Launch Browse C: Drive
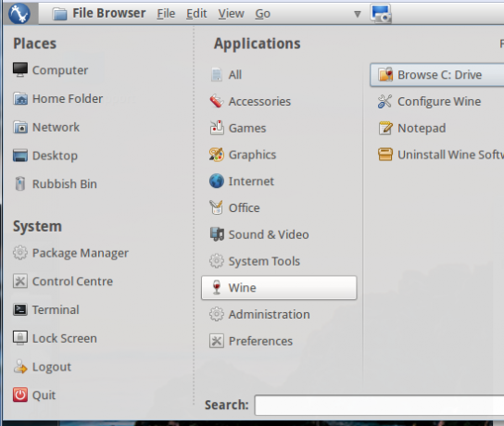The width and height of the screenshot is (504, 426). tap(437, 75)
